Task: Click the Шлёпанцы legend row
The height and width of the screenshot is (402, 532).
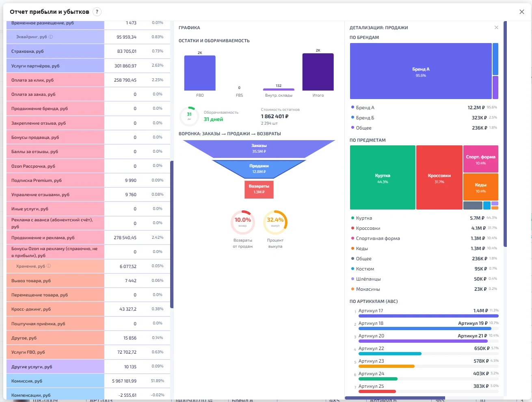Action: tap(424, 279)
